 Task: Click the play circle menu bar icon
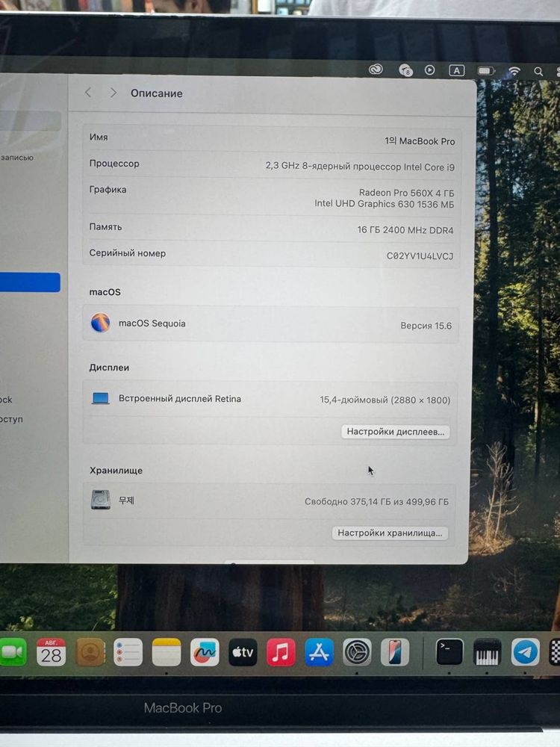(429, 70)
